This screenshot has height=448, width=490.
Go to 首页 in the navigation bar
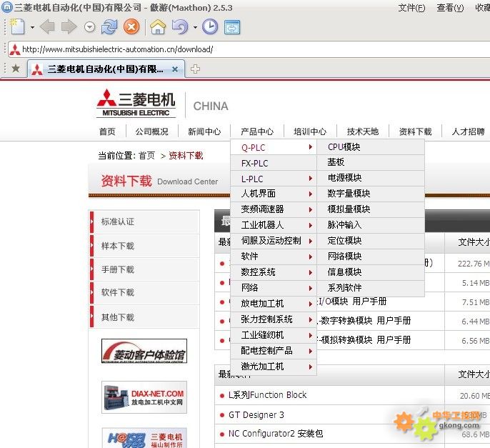coord(107,131)
